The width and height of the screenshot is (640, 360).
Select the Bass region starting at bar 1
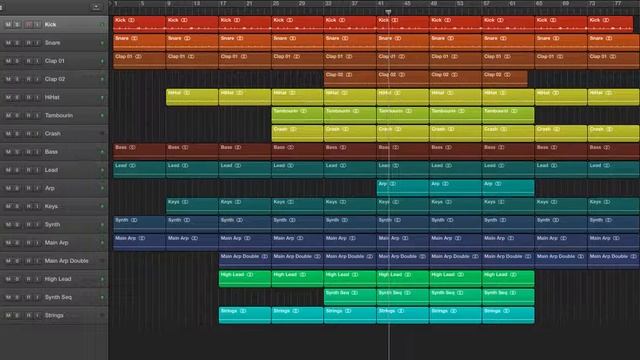(x=140, y=151)
